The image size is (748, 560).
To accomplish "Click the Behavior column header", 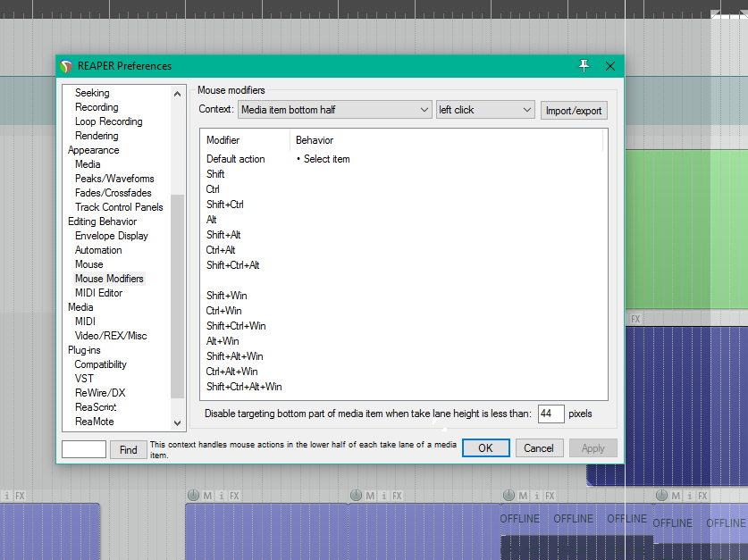I will [x=315, y=140].
